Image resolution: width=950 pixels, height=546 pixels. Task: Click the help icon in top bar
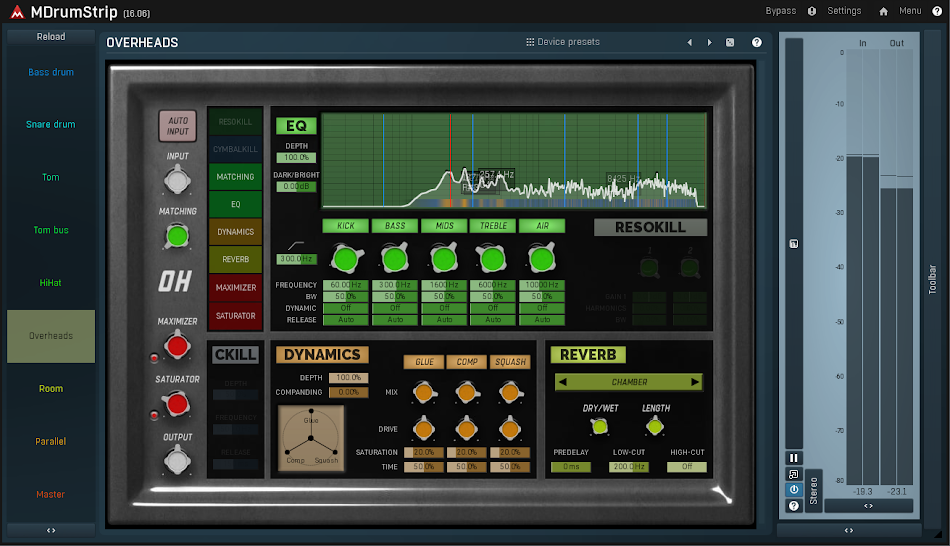point(937,11)
